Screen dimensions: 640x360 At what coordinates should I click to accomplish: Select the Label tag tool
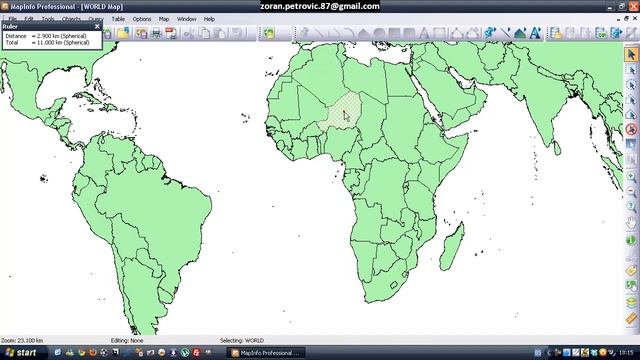point(631,271)
